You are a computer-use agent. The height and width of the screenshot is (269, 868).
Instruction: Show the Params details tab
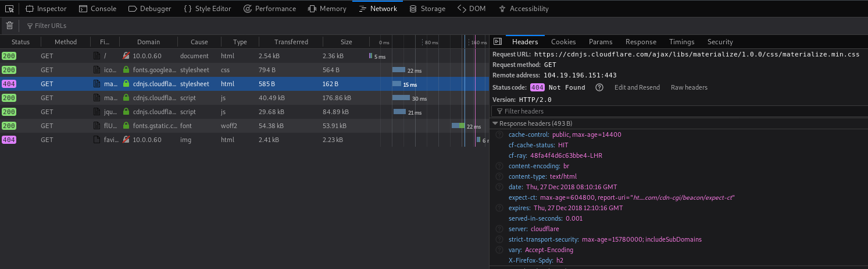click(601, 42)
